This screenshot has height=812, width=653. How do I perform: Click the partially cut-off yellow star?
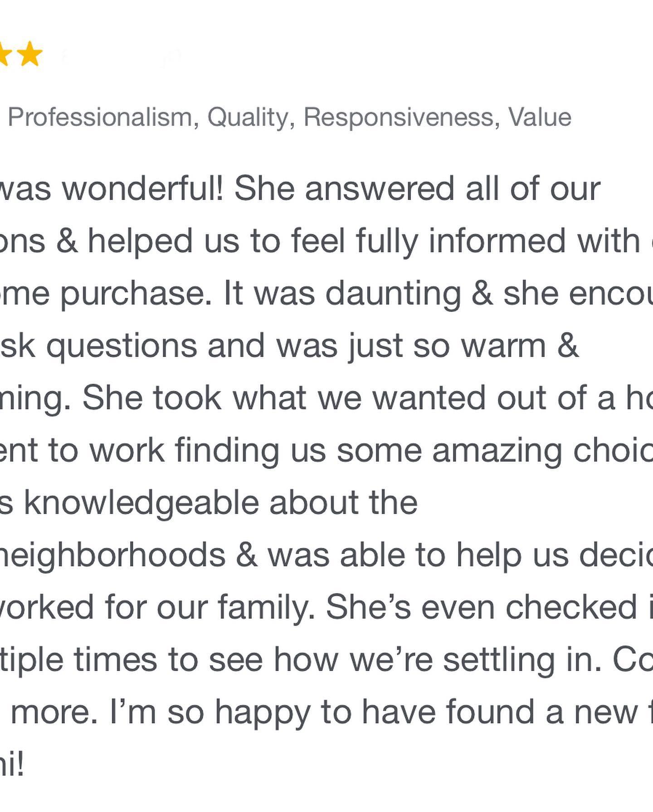pos(5,54)
